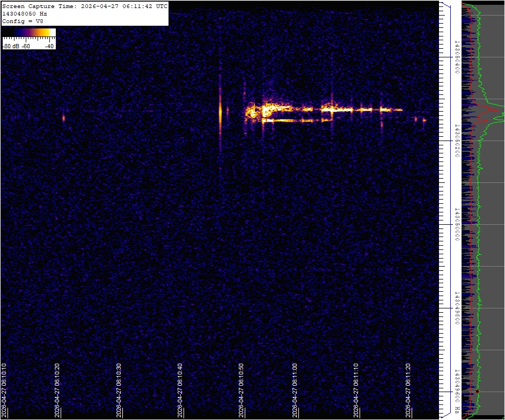Click the 06:10:50 time axis label
505x420 pixels.
(x=242, y=390)
